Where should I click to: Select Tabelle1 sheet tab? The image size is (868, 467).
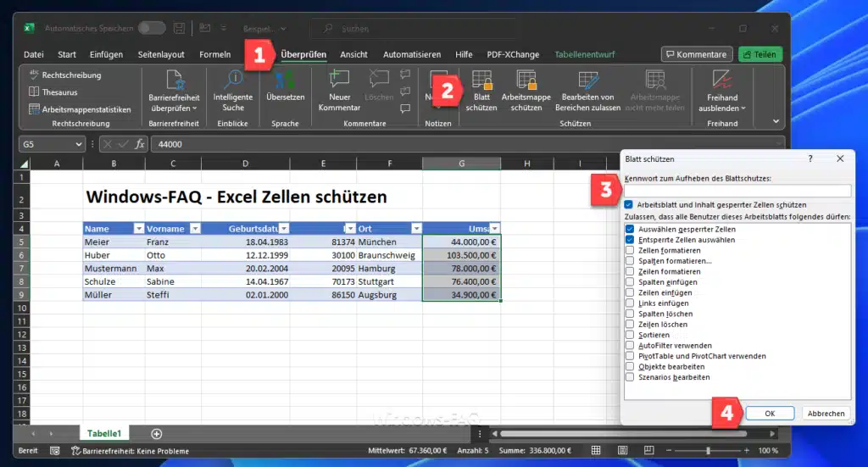(104, 433)
